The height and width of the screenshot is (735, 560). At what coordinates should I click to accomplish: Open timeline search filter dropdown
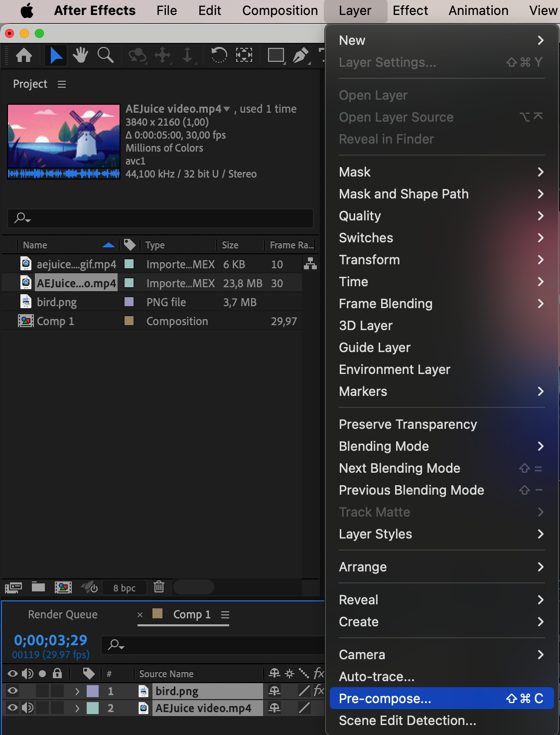pos(116,645)
